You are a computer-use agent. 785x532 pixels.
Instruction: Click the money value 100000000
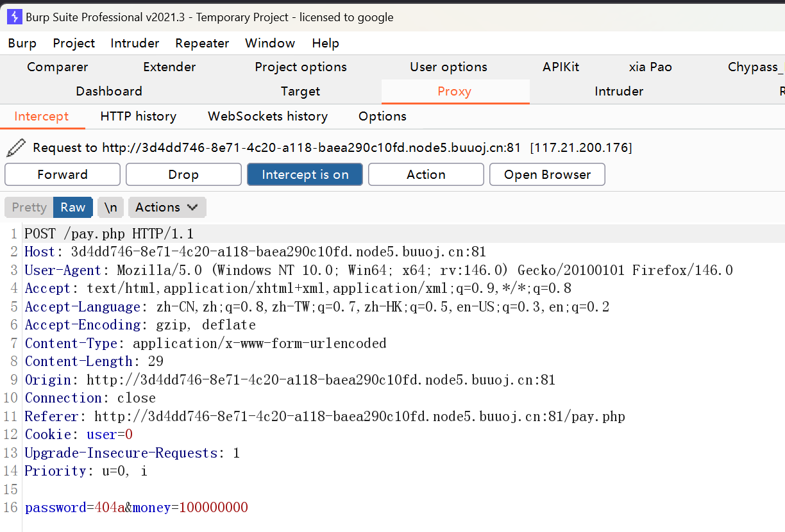214,508
